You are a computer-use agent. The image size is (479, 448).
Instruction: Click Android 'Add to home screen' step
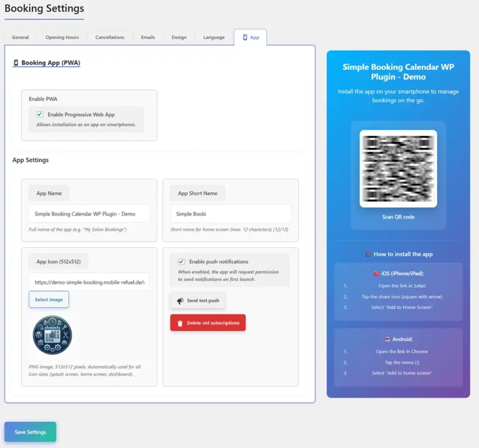coord(402,373)
